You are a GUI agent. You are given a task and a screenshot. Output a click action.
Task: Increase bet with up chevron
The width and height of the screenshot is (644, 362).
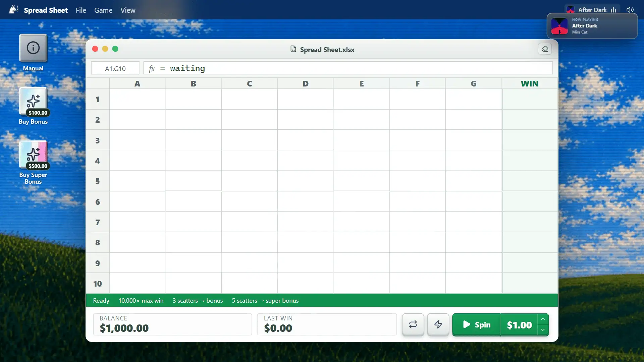point(543,319)
